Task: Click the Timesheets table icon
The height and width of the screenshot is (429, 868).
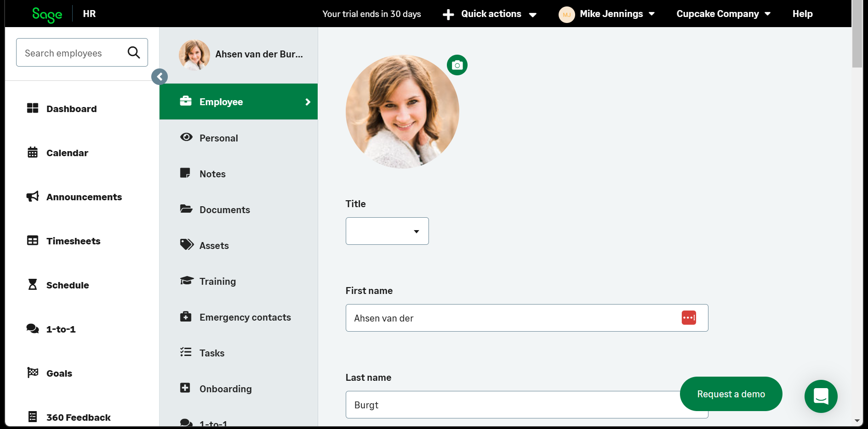Action: [33, 241]
